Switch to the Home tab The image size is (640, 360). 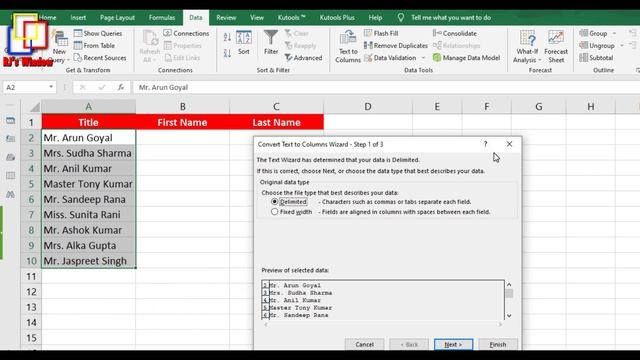[x=48, y=18]
